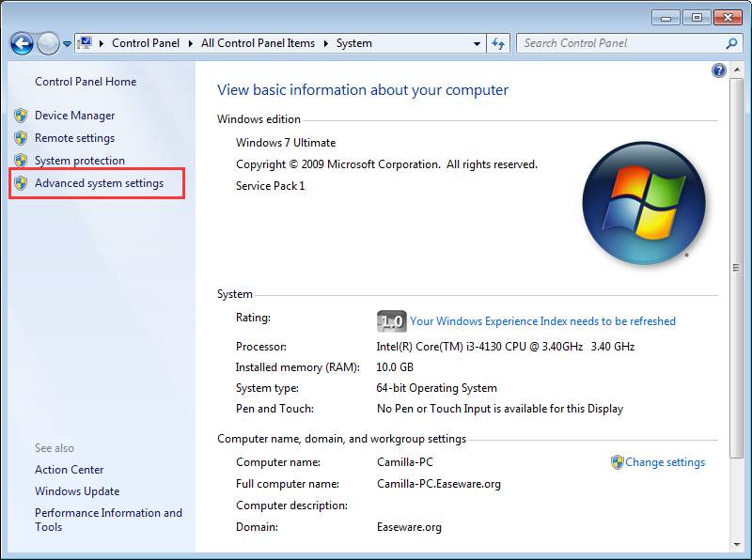Open Control Panel Home
Image resolution: width=752 pixels, height=560 pixels.
[85, 82]
